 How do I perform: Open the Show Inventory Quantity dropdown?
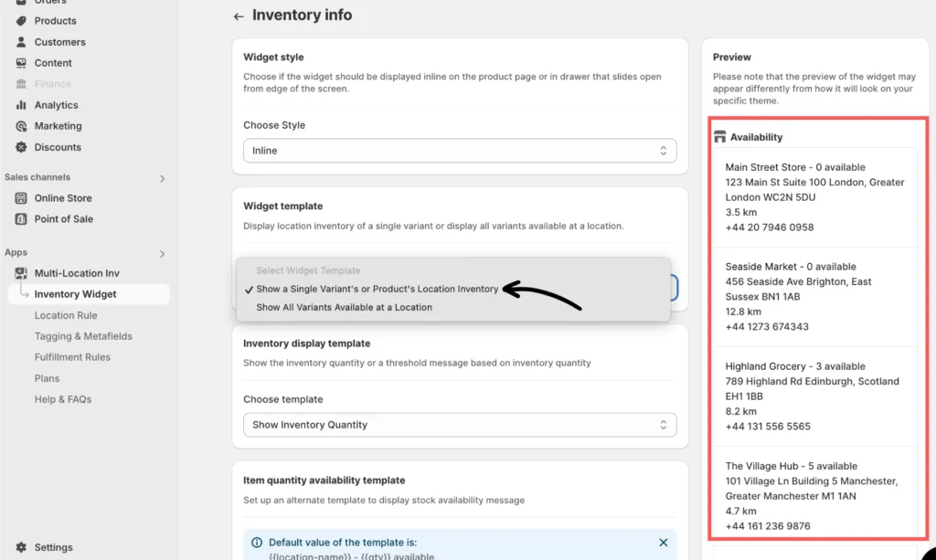point(460,425)
